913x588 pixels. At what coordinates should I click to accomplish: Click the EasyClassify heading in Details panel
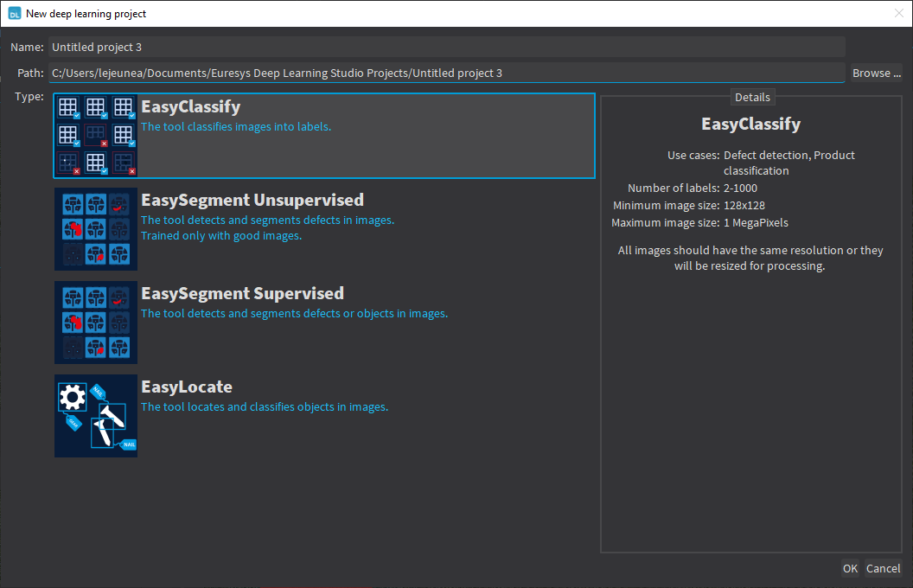coord(750,125)
